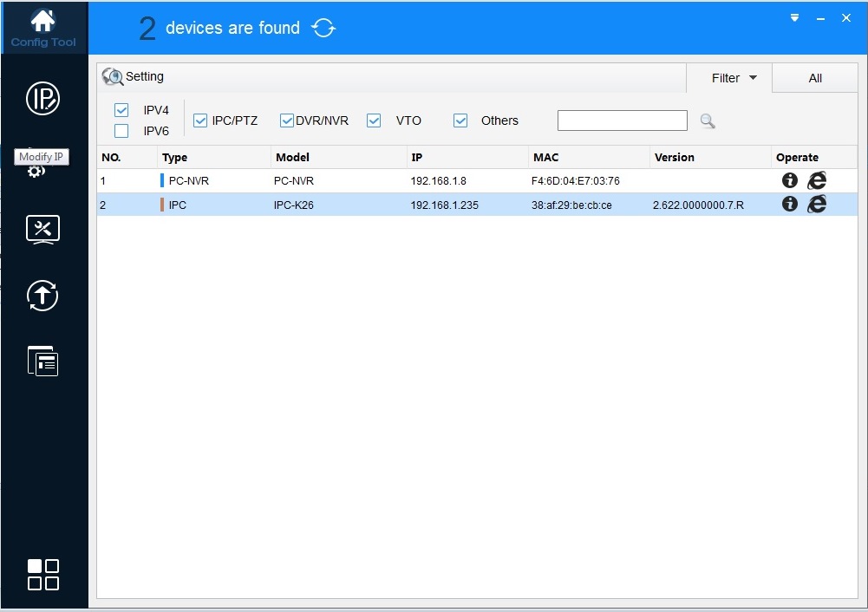Uncheck the IPV4 checkbox

pyautogui.click(x=121, y=110)
